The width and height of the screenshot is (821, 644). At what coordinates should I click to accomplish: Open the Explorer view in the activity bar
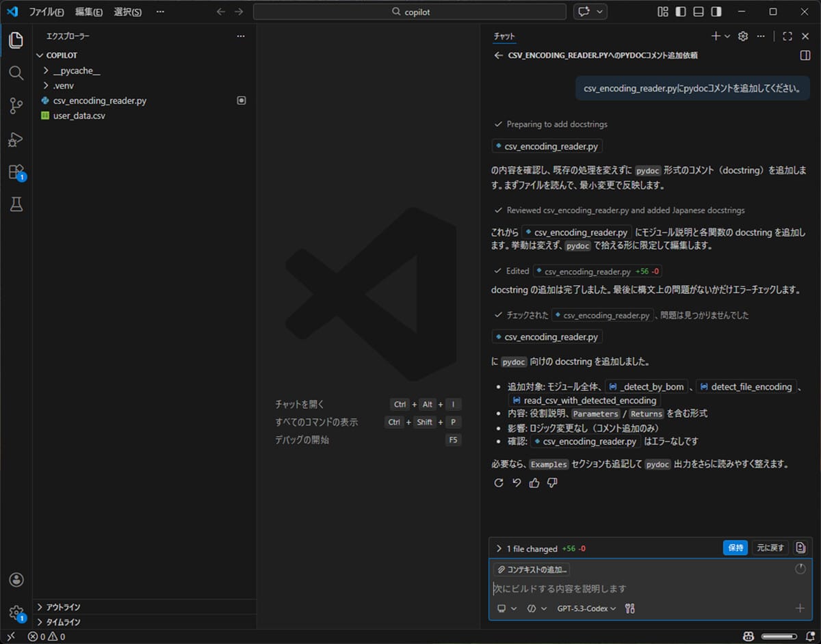pyautogui.click(x=16, y=40)
